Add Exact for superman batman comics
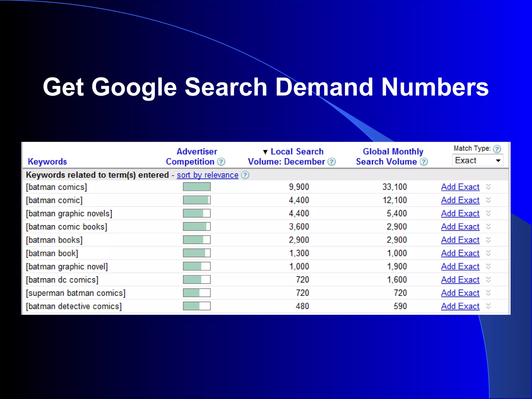The width and height of the screenshot is (532, 399). pyautogui.click(x=460, y=293)
